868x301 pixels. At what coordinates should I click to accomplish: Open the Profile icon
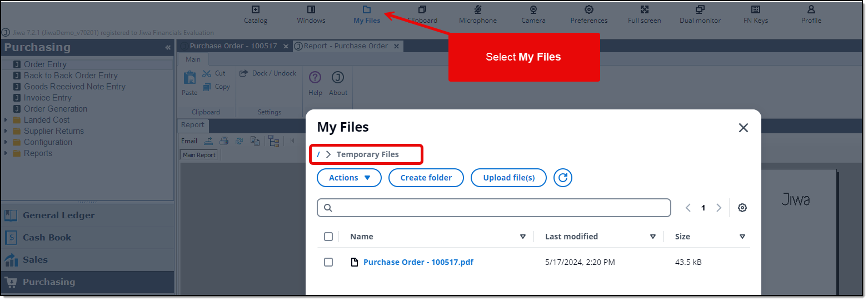[811, 9]
